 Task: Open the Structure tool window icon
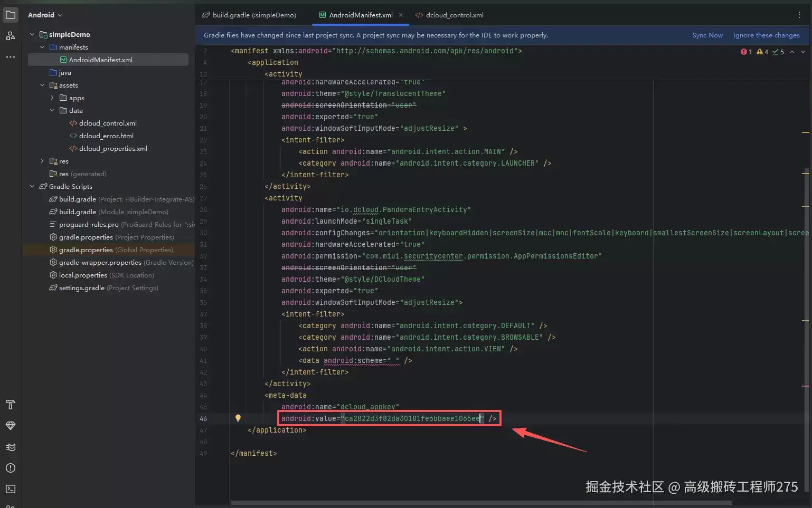click(11, 36)
